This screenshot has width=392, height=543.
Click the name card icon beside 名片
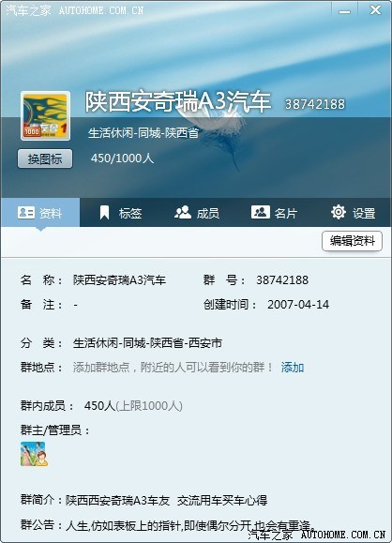261,212
